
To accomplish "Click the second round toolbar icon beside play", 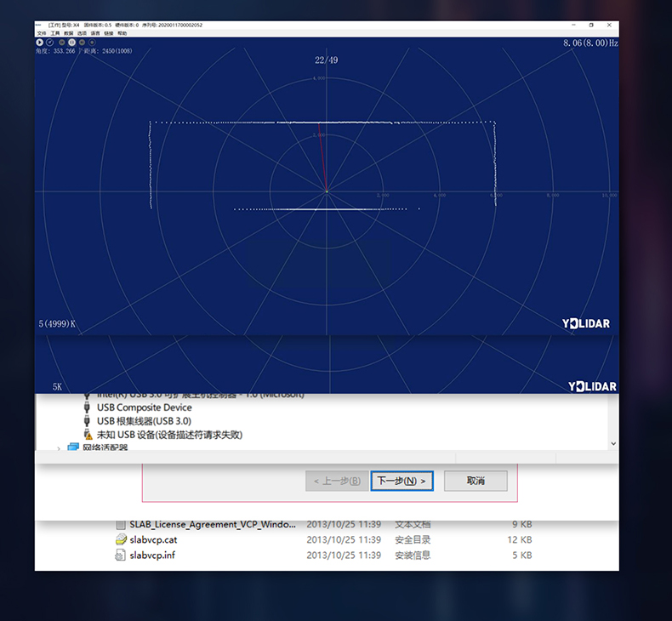I will [51, 42].
